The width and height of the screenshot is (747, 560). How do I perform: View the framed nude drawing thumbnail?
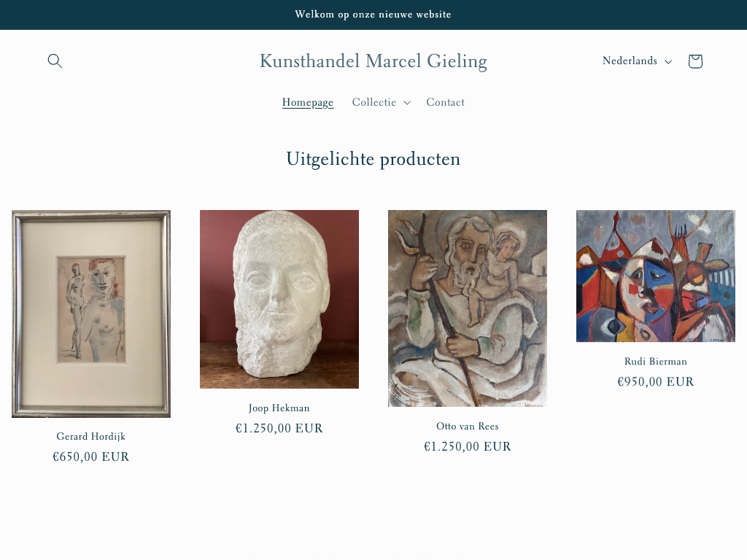point(91,314)
